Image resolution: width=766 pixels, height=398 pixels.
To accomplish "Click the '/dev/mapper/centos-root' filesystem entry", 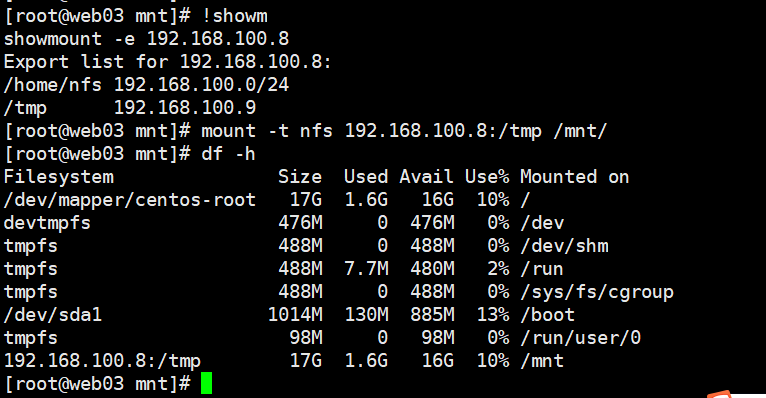I will [130, 200].
